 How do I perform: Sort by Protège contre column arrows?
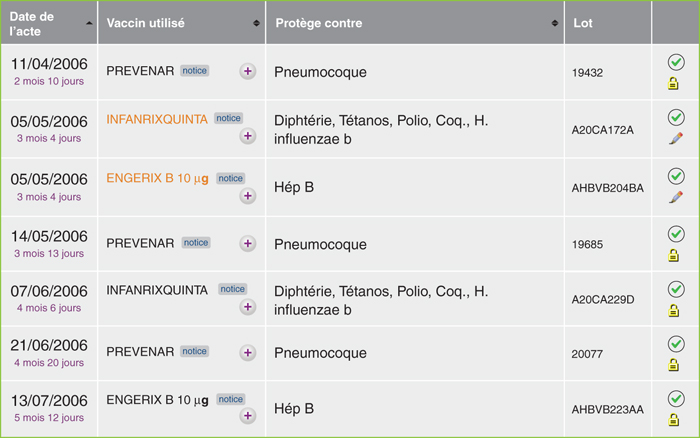point(554,23)
